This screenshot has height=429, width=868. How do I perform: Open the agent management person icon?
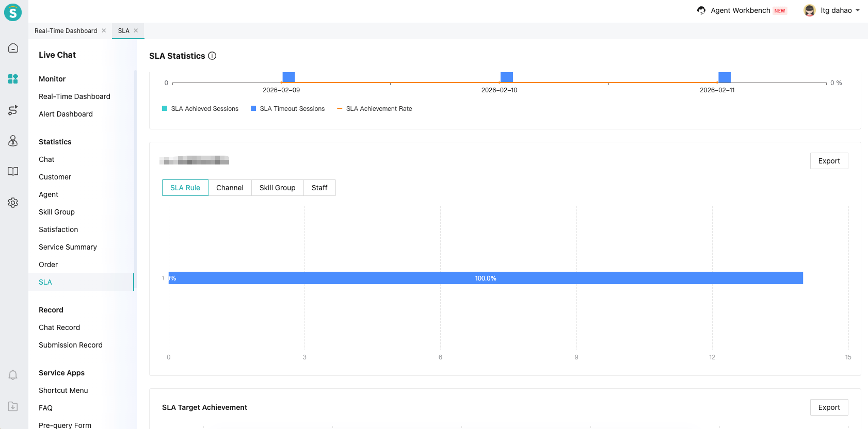[x=13, y=141]
